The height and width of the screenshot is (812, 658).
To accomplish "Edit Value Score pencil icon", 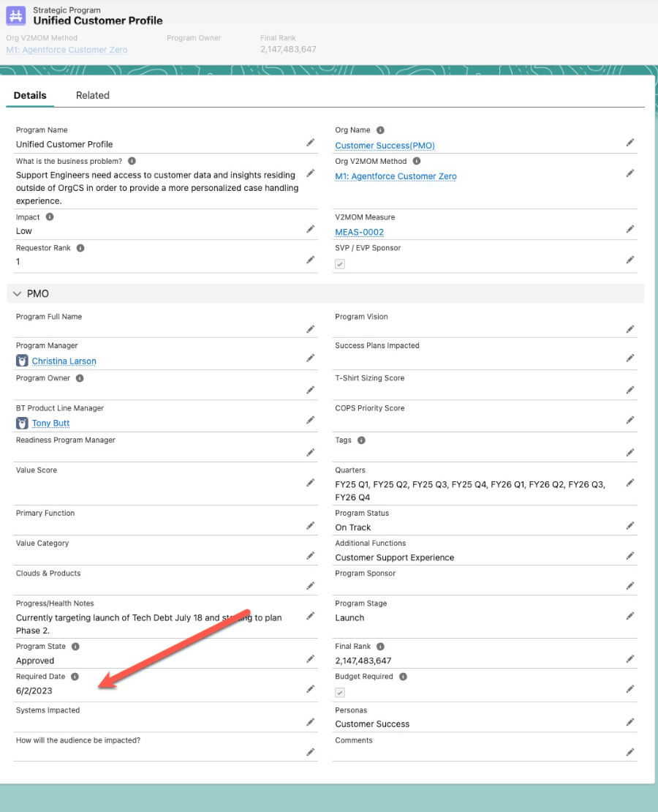I will (x=310, y=483).
